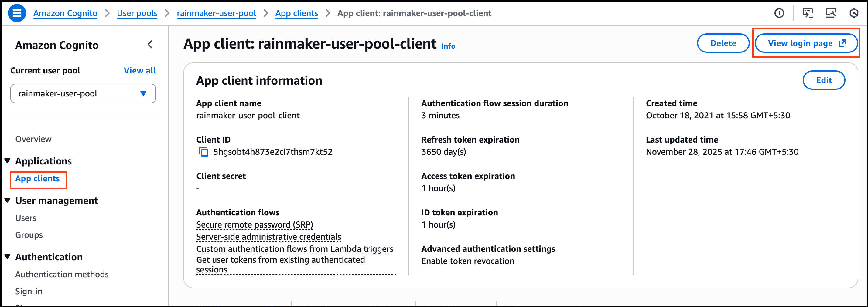The width and height of the screenshot is (868, 307).
Task: Click the info circle icon in header
Action: 779,13
